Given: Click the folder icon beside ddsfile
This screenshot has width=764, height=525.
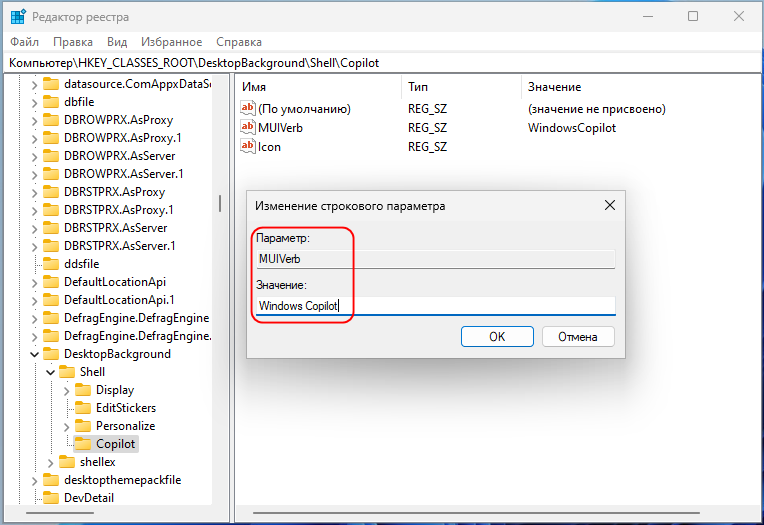Looking at the screenshot, I should [x=51, y=264].
